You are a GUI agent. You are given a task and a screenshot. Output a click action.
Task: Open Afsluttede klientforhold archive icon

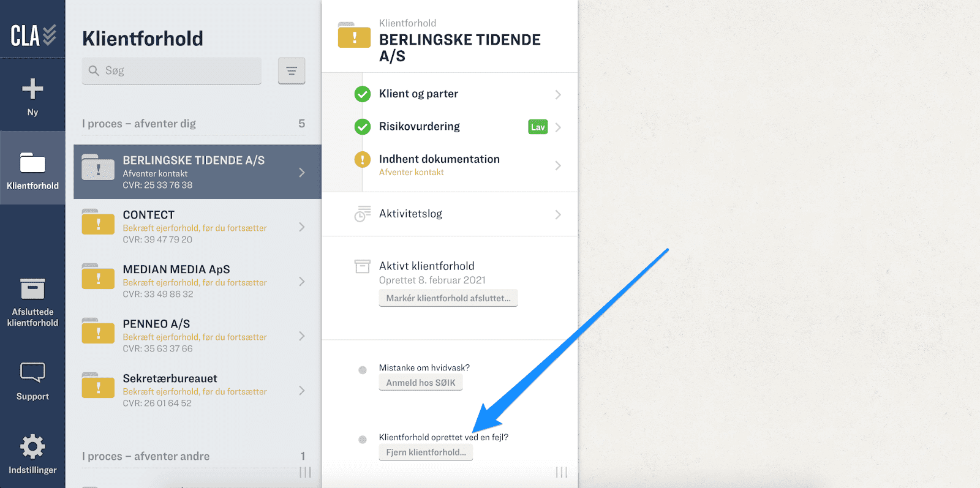click(x=32, y=288)
